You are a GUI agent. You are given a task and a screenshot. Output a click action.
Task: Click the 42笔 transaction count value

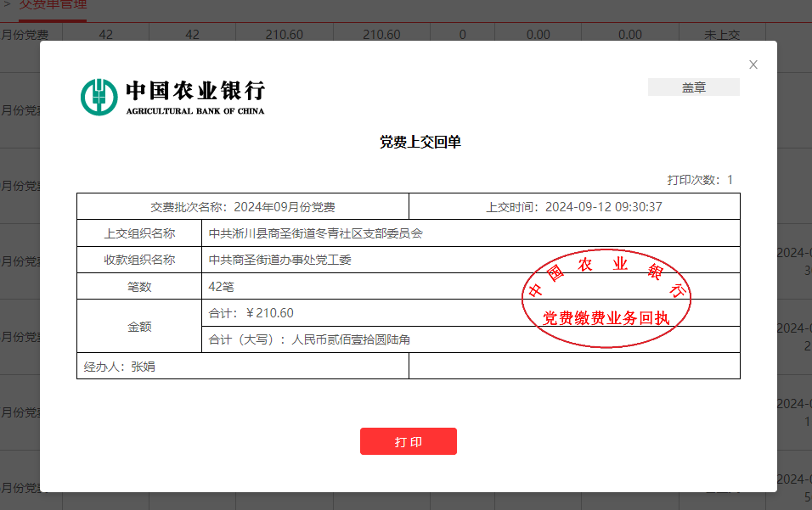pos(222,287)
